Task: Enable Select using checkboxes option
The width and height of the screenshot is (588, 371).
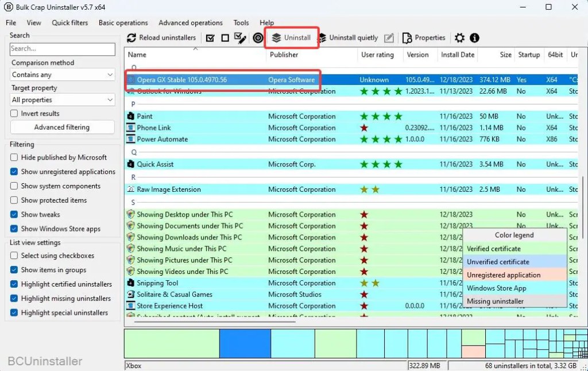Action: (x=14, y=256)
